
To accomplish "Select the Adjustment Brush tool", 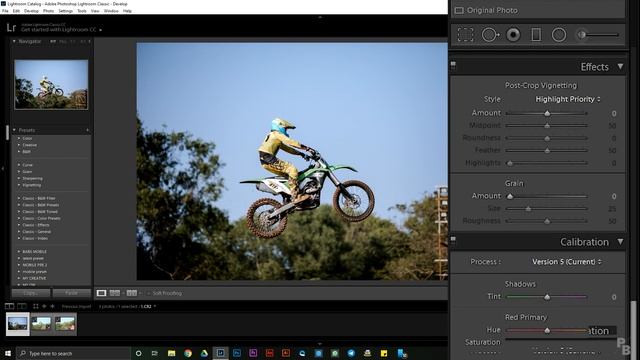I will point(599,35).
